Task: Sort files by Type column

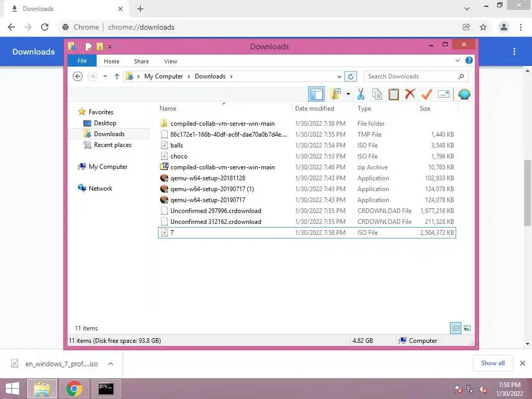Action: click(385, 108)
